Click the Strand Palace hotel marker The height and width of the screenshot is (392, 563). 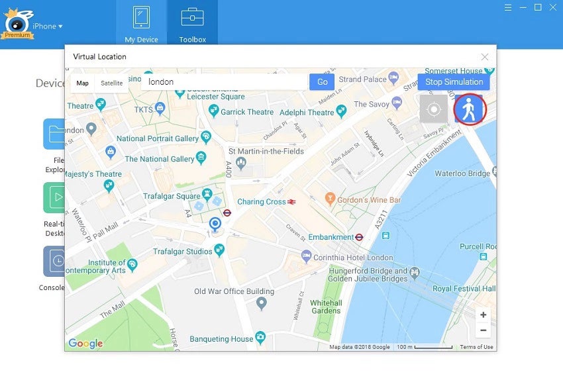tap(393, 77)
